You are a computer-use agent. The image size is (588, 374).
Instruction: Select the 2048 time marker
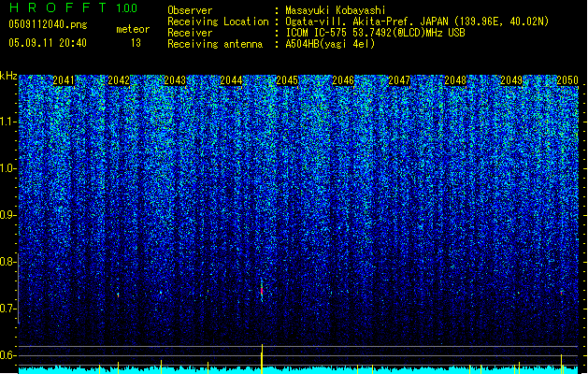pos(455,80)
